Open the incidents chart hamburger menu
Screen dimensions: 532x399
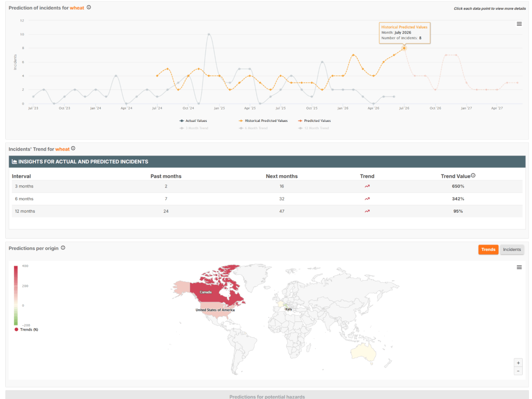point(519,24)
